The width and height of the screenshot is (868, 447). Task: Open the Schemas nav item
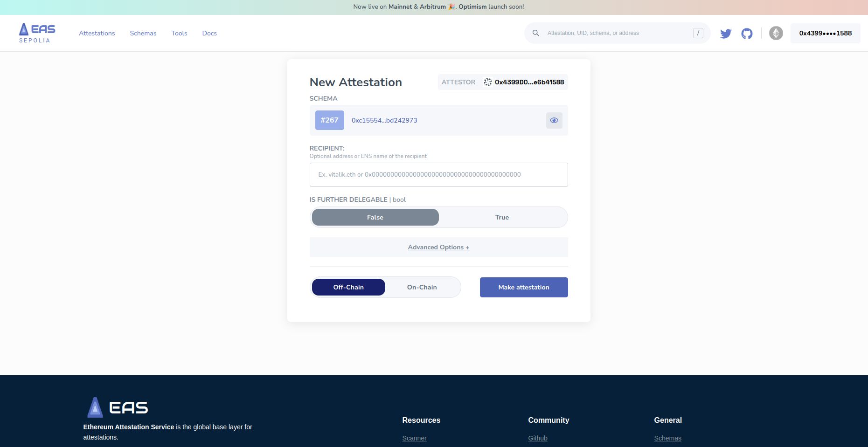143,33
